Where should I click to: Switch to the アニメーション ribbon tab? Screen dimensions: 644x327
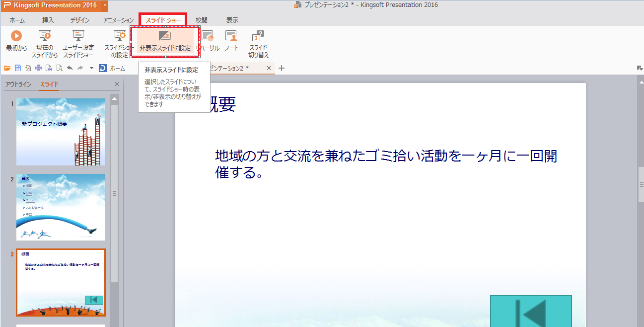(x=118, y=20)
